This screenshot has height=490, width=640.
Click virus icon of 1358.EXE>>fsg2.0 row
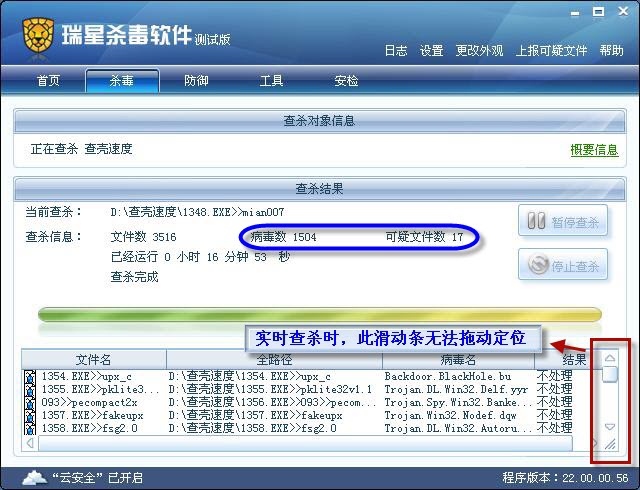[30, 429]
